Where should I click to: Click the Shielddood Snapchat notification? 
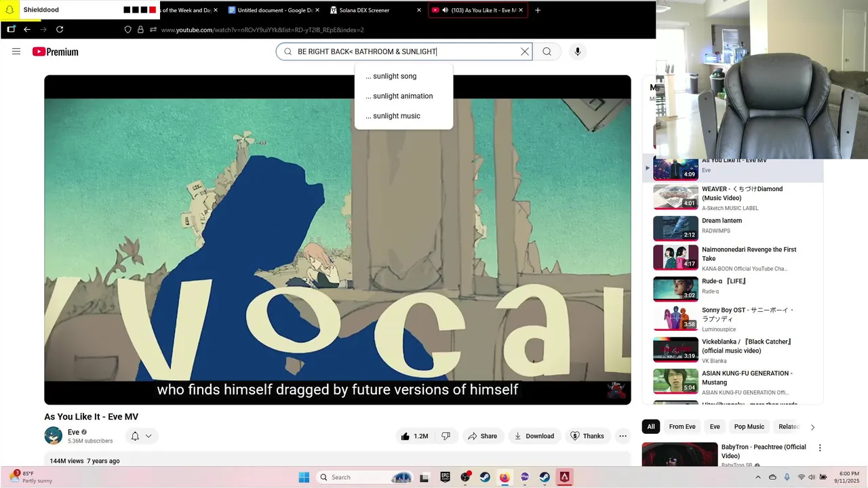coord(80,9)
